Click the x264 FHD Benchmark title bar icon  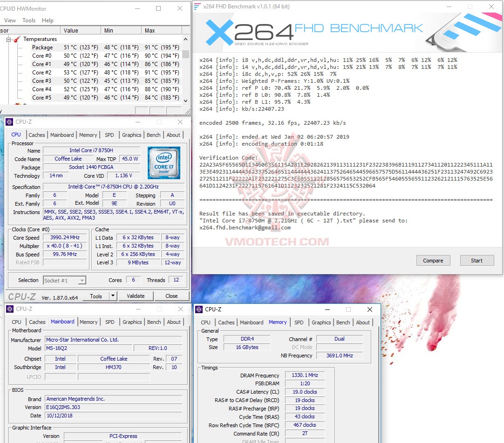197,7
